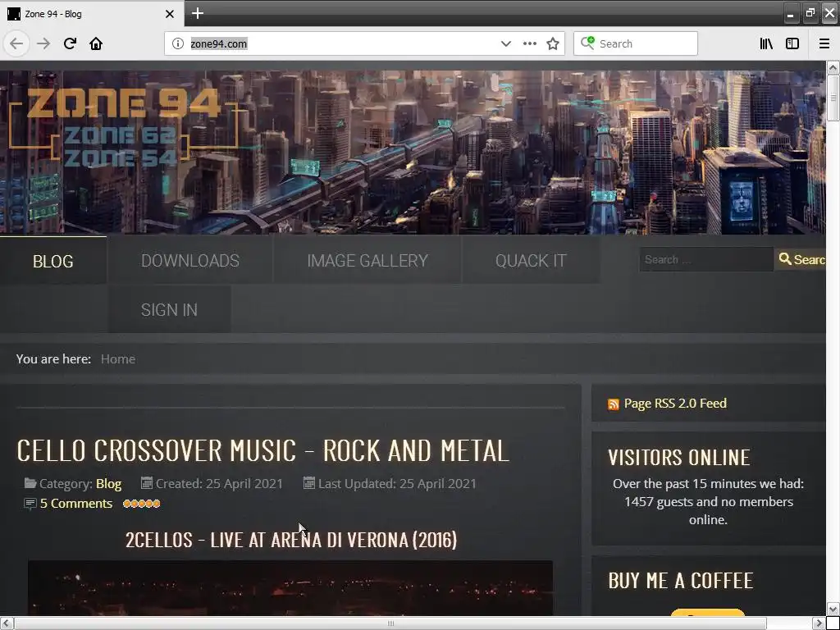840x630 pixels.
Task: Open the browser home page
Action: (96, 44)
